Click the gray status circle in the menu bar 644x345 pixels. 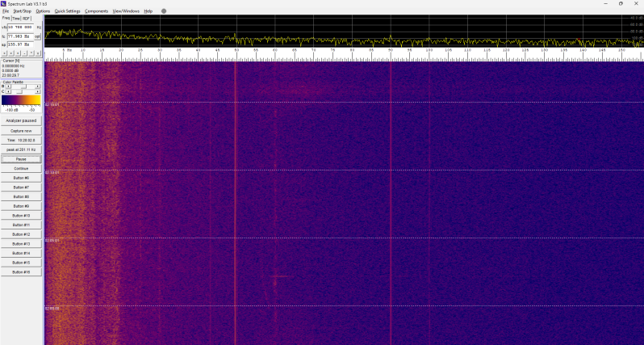tap(164, 11)
